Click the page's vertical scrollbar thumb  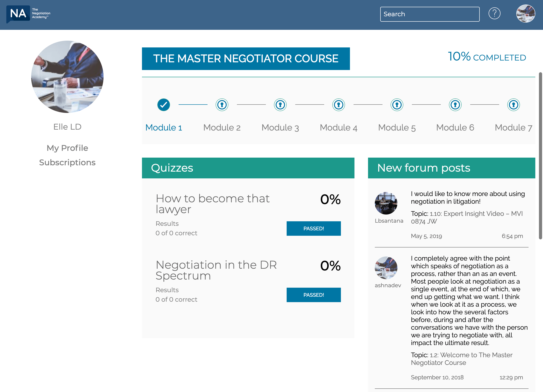tap(540, 155)
